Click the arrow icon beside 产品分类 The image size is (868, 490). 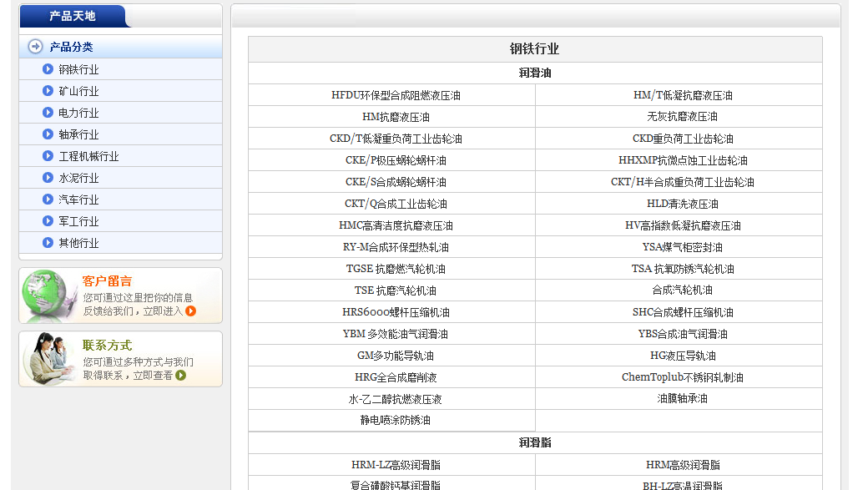(35, 47)
